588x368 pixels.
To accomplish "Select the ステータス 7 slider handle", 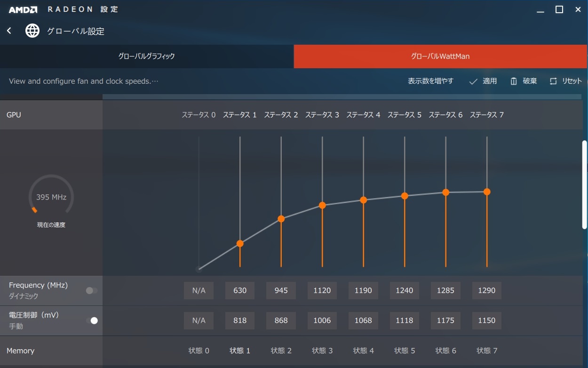I will (x=487, y=192).
